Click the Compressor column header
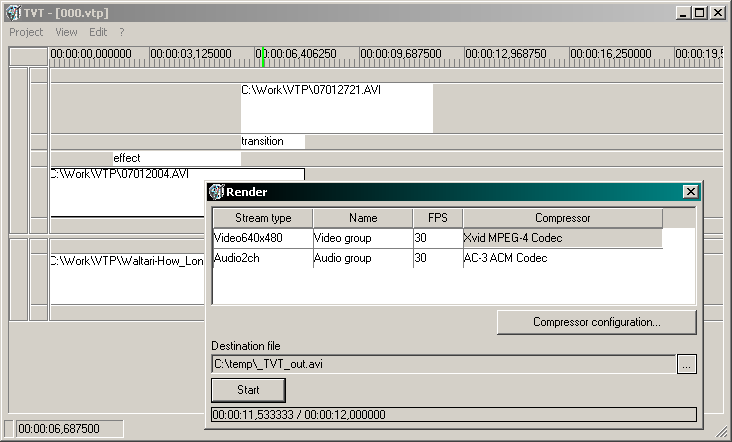Viewport: 732px width, 442px height. [x=563, y=218]
